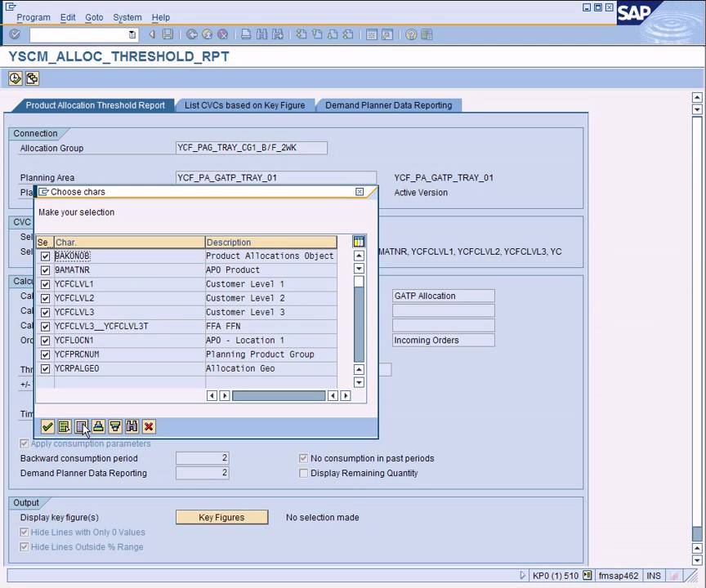Click dialog horizontal scroll rightmost arrow

tap(346, 395)
